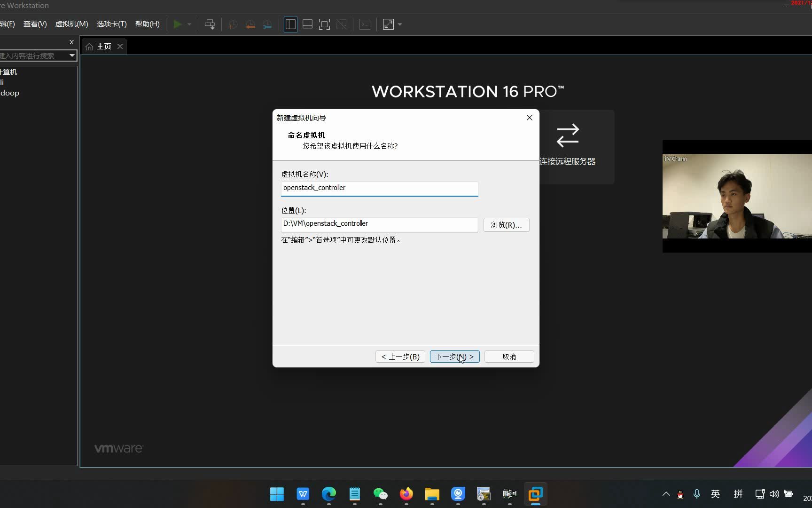Image resolution: width=812 pixels, height=508 pixels.
Task: Open the 选项卡(T) menu
Action: click(x=111, y=24)
